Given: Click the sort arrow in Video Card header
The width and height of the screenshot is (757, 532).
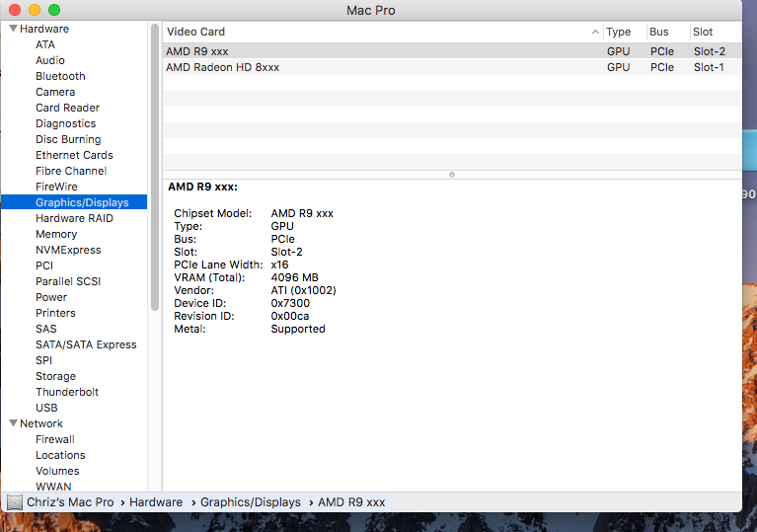Looking at the screenshot, I should pos(595,32).
